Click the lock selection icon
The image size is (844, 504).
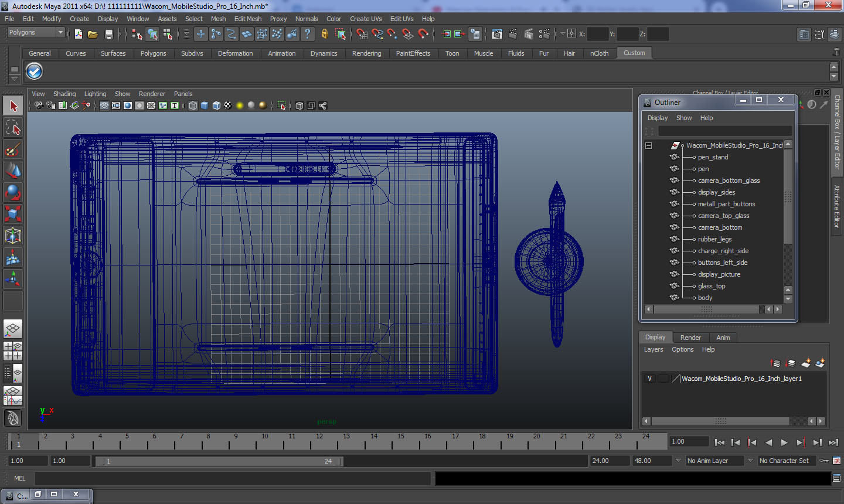(x=325, y=34)
